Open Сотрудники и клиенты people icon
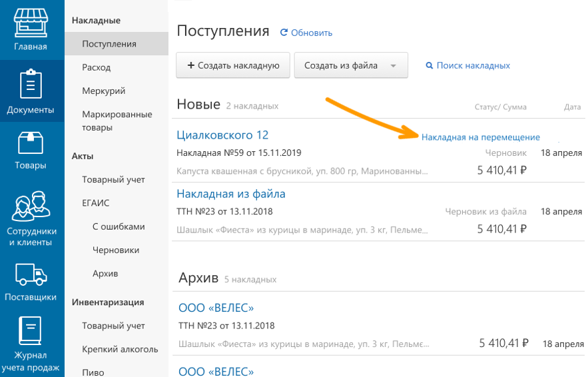This screenshot has height=377, width=588. pos(31,206)
